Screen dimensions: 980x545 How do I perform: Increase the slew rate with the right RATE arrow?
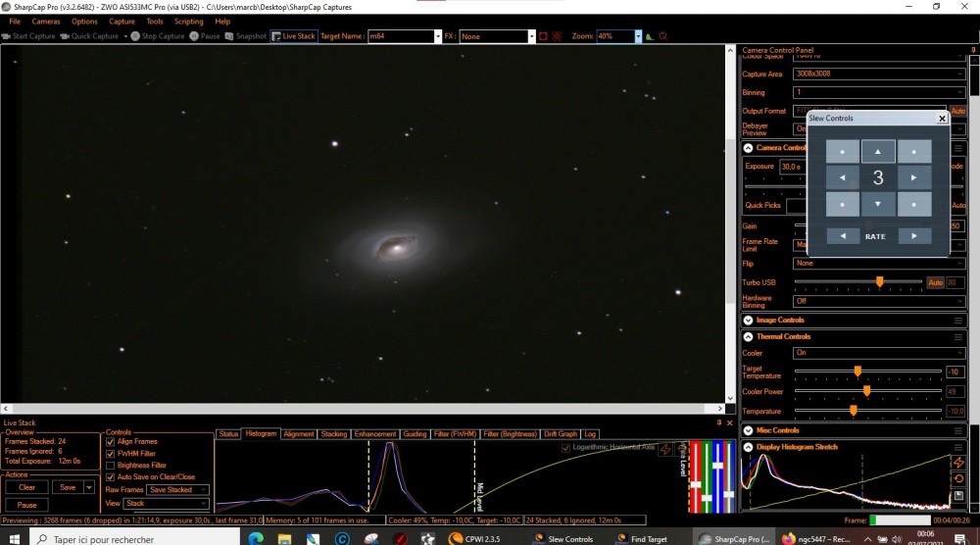coord(914,235)
